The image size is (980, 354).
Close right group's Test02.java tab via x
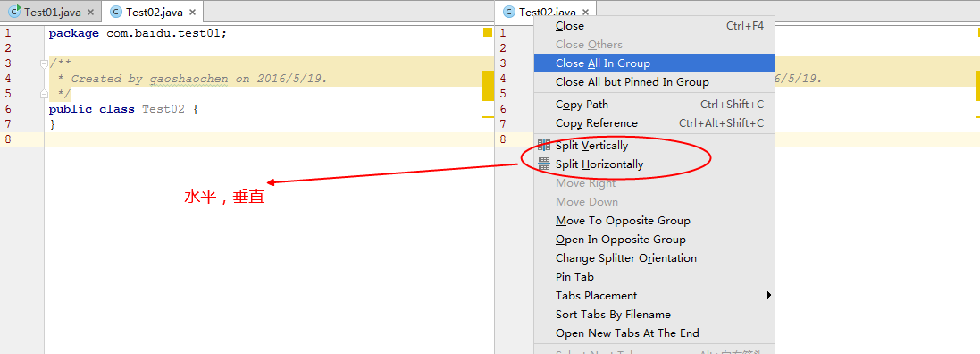586,12
